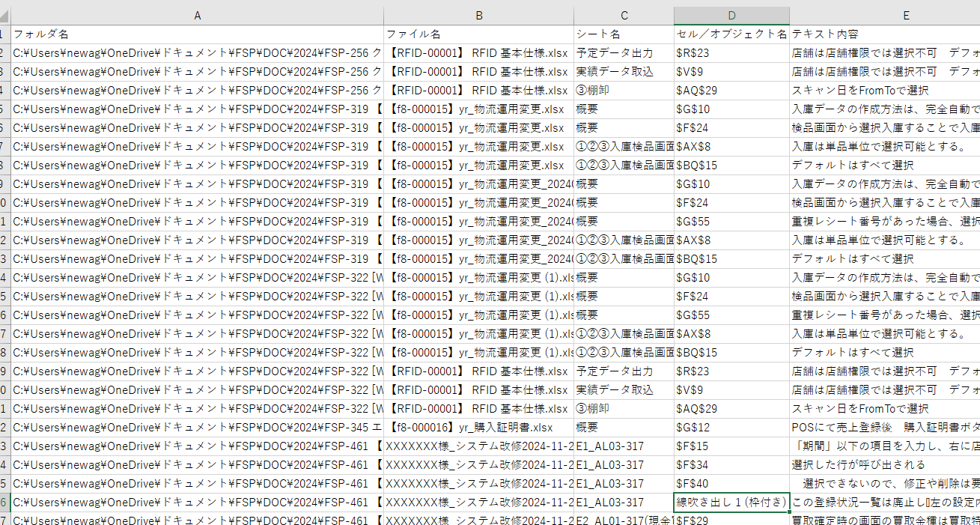Viewport: 980px width, 525px height.
Task: Select the folder path cell in the $F$29 row
Action: tap(197, 520)
